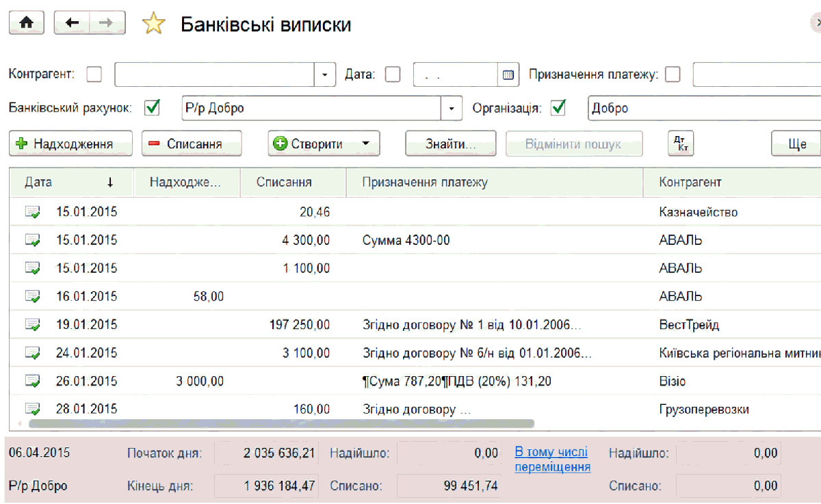Image resolution: width=821 pixels, height=504 pixels.
Task: Sort by the Списання column header
Action: [293, 182]
